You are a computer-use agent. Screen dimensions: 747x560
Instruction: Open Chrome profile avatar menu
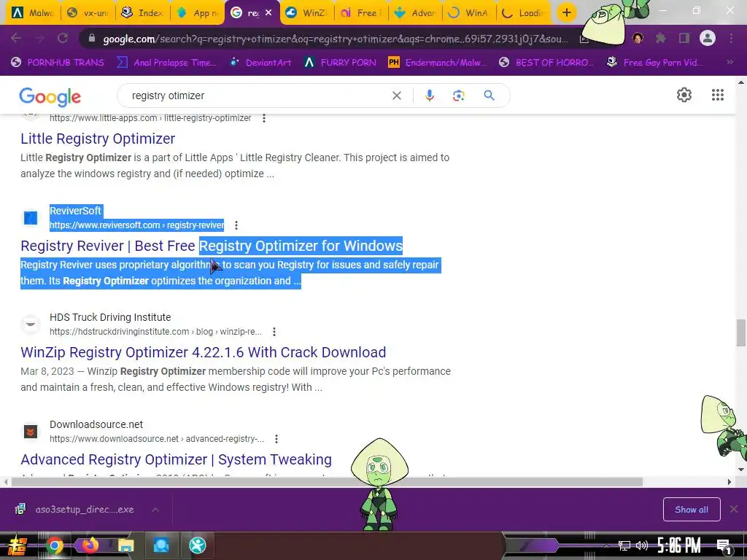click(708, 38)
